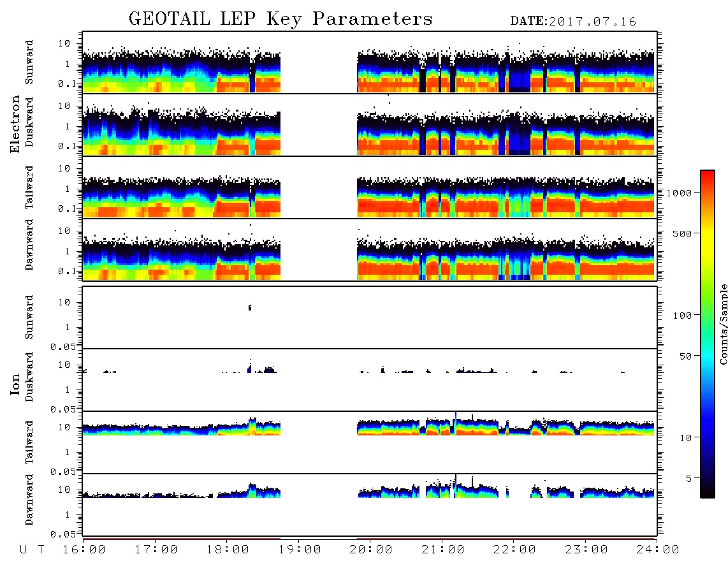728x561 pixels.
Task: Click the '16:00' time tick label
Action: click(x=84, y=550)
